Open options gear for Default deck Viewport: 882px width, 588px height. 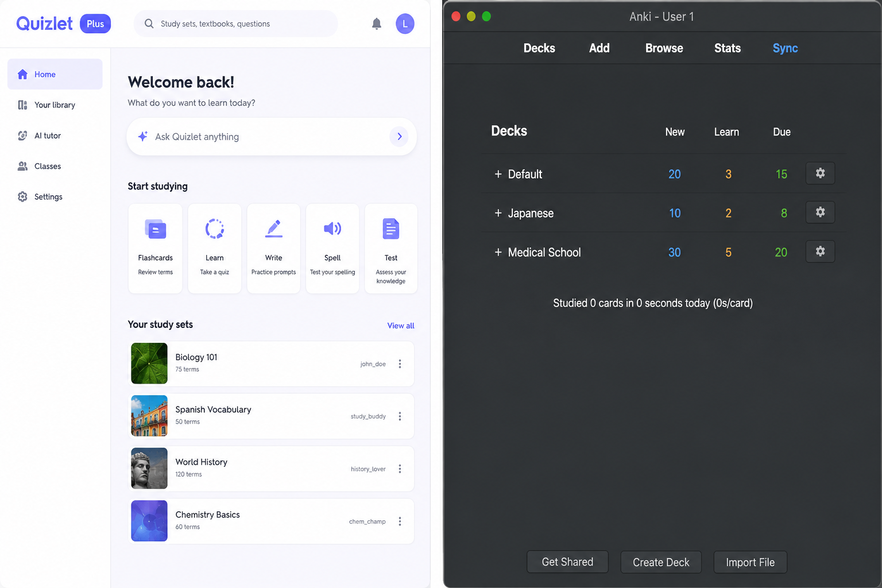pos(820,173)
